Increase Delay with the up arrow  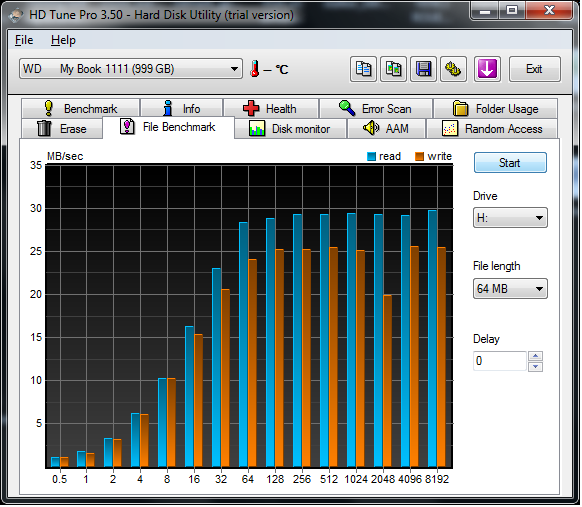point(536,356)
